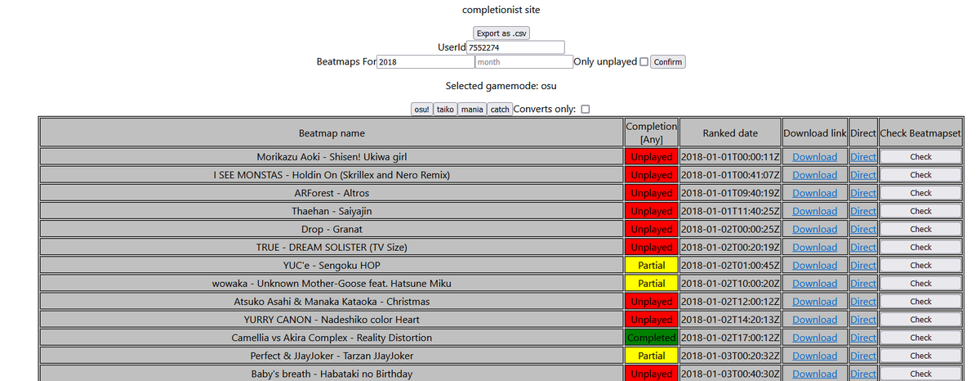Download ARForest - Altros beatmap
980x381 pixels.
[814, 193]
